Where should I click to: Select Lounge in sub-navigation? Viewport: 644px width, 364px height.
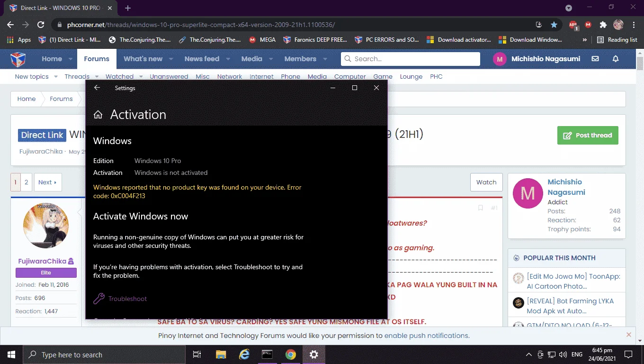tap(411, 76)
